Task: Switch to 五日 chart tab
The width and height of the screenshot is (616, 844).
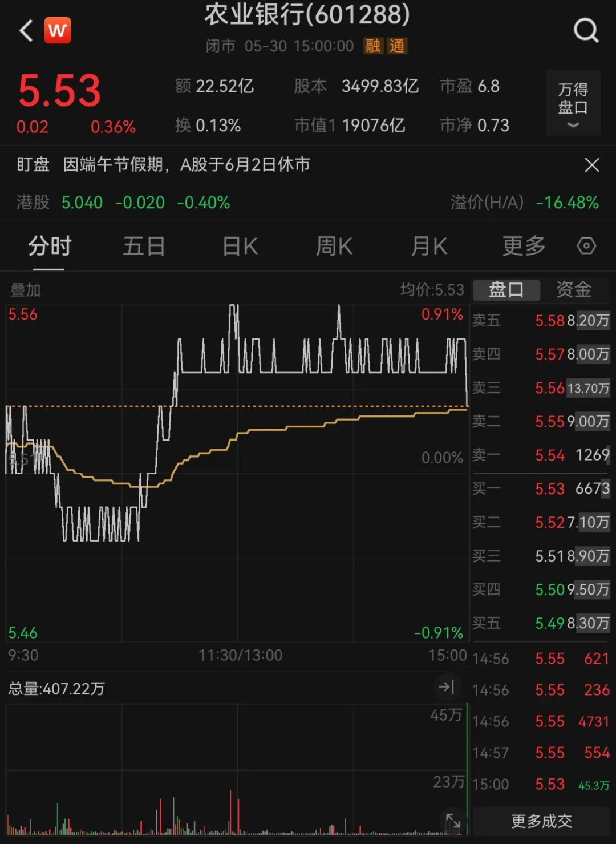Action: [x=144, y=246]
